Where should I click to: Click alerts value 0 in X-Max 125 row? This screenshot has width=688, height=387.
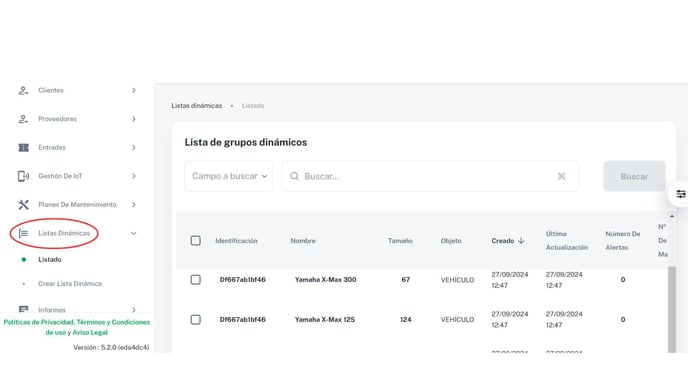point(623,319)
